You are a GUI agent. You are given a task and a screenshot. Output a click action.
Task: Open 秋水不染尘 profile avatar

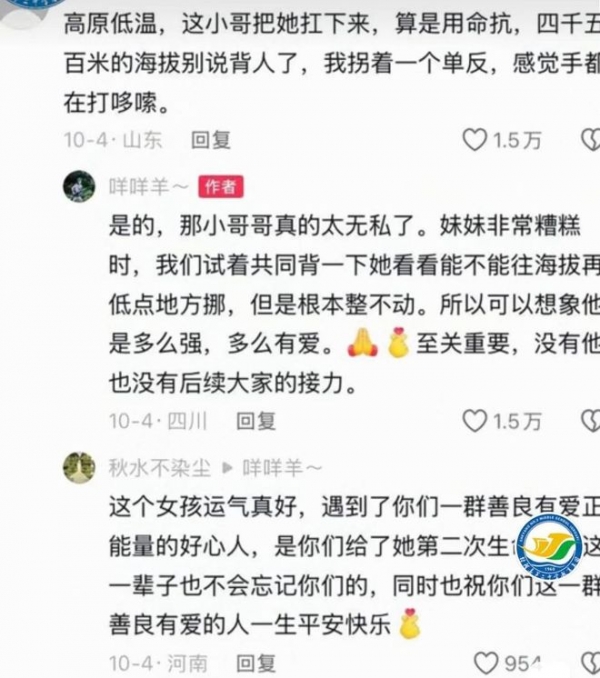[79, 467]
